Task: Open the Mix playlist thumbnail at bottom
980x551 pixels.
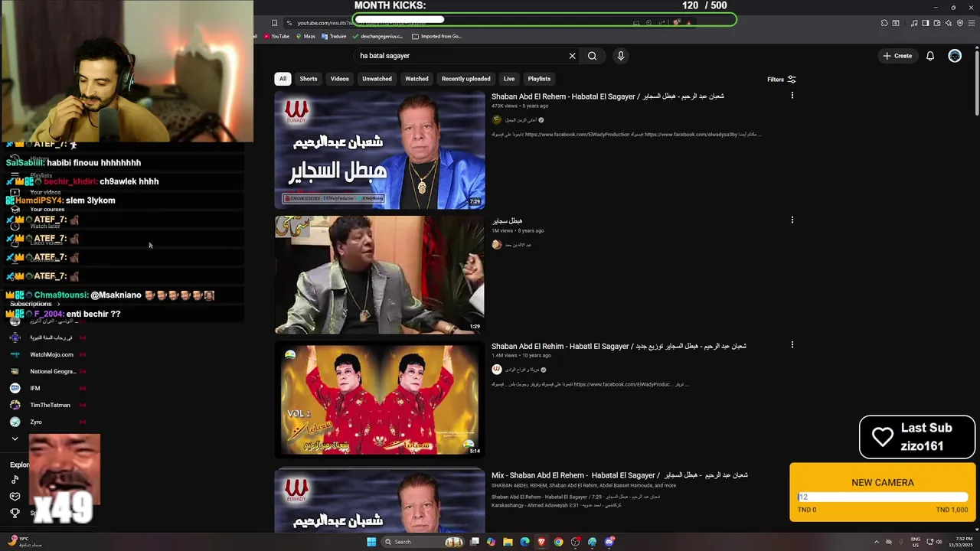Action: click(380, 500)
